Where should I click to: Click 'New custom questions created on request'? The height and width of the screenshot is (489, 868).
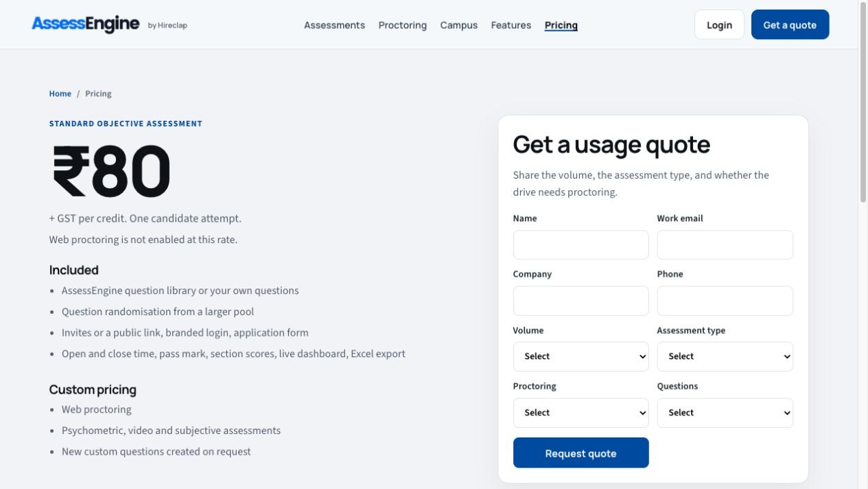point(156,452)
